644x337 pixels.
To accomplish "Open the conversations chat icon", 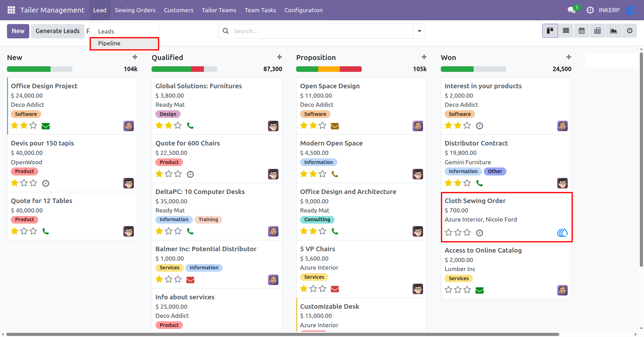I will 572,10.
